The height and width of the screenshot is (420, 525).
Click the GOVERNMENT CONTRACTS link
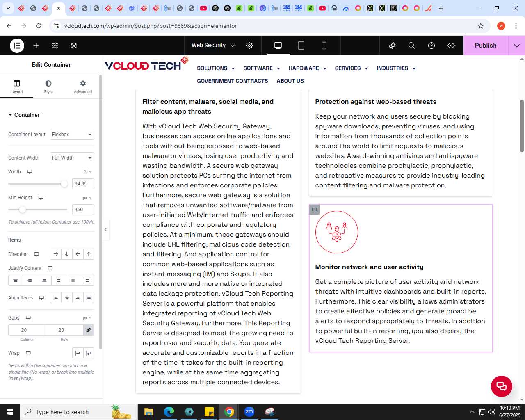coord(233,81)
